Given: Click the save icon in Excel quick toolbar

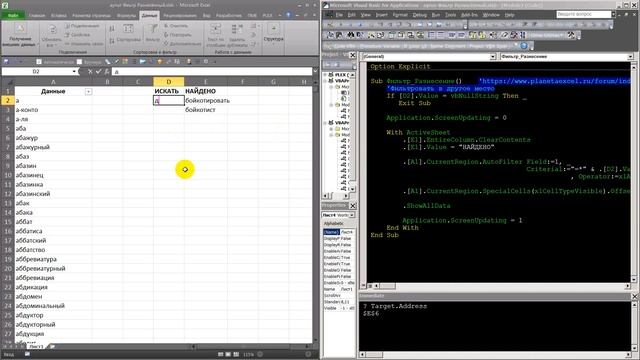Looking at the screenshot, I should pyautogui.click(x=6, y=62).
